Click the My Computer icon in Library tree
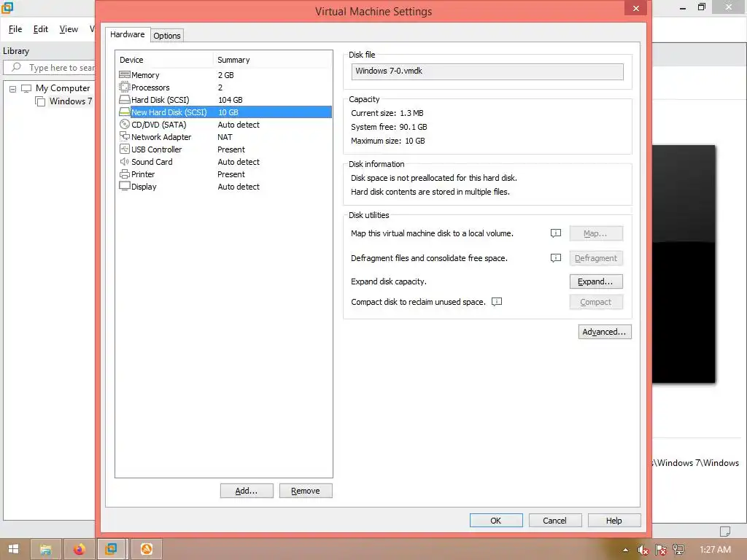 [26, 88]
